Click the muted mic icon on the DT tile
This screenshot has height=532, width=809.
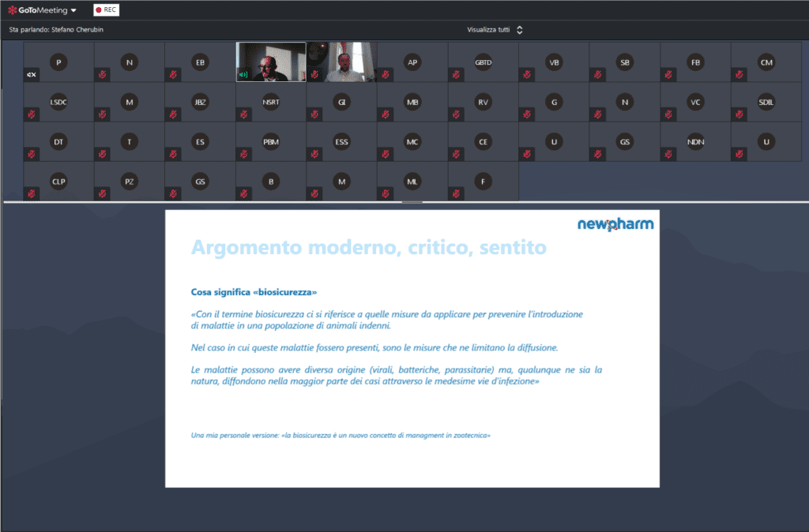(x=32, y=154)
